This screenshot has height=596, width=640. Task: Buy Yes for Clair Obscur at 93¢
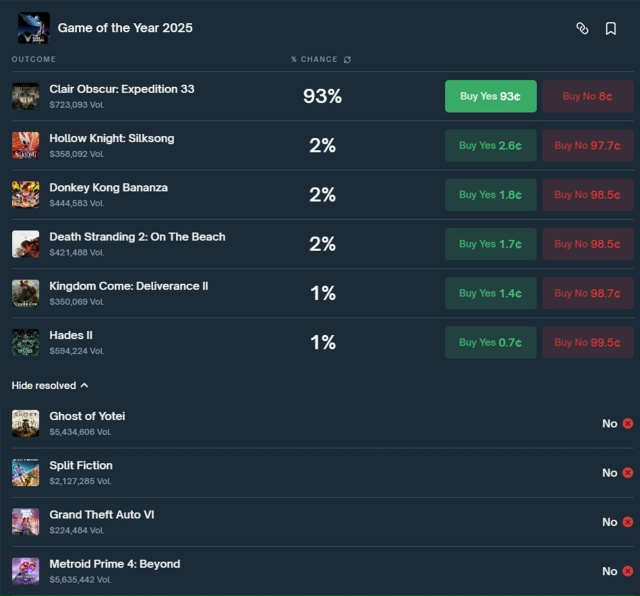pos(490,96)
